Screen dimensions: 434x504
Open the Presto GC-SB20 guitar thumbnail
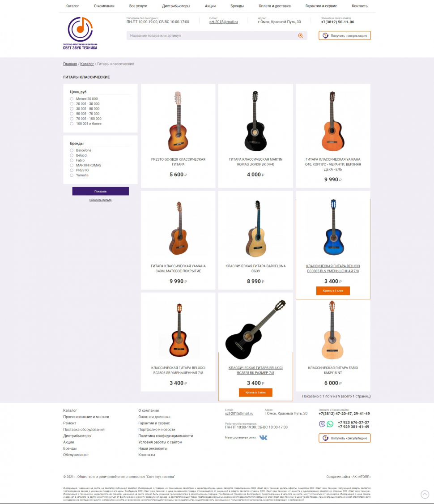178,121
